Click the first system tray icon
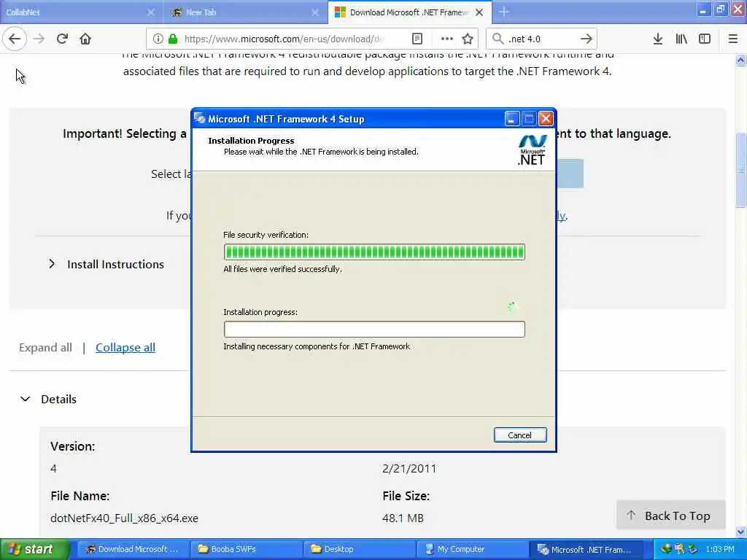Screen dimensions: 747x560 tap(665, 549)
